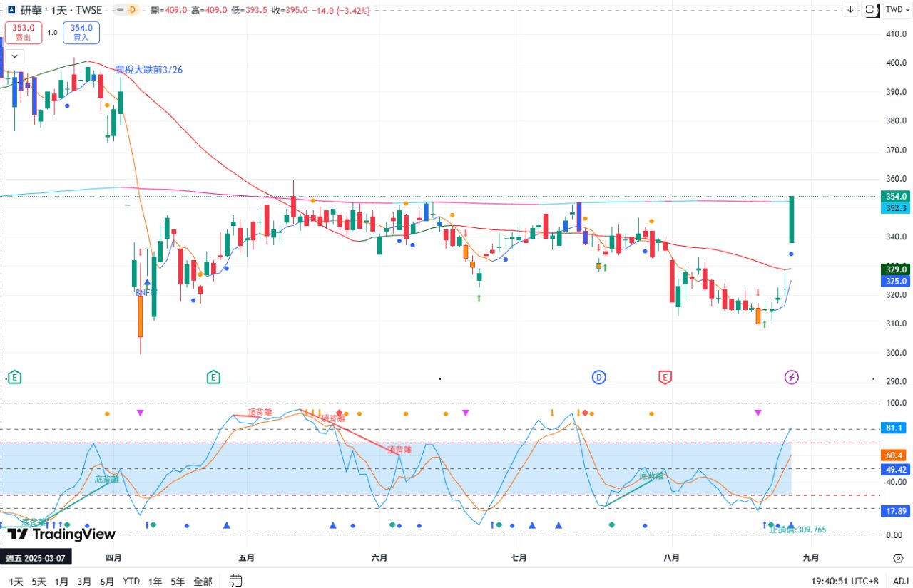Select the 6月 time range

107,581
